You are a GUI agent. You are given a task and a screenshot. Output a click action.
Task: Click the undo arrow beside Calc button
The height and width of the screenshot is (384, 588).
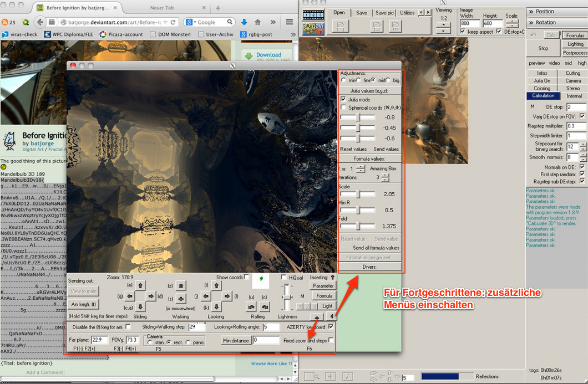pyautogui.click(x=534, y=35)
